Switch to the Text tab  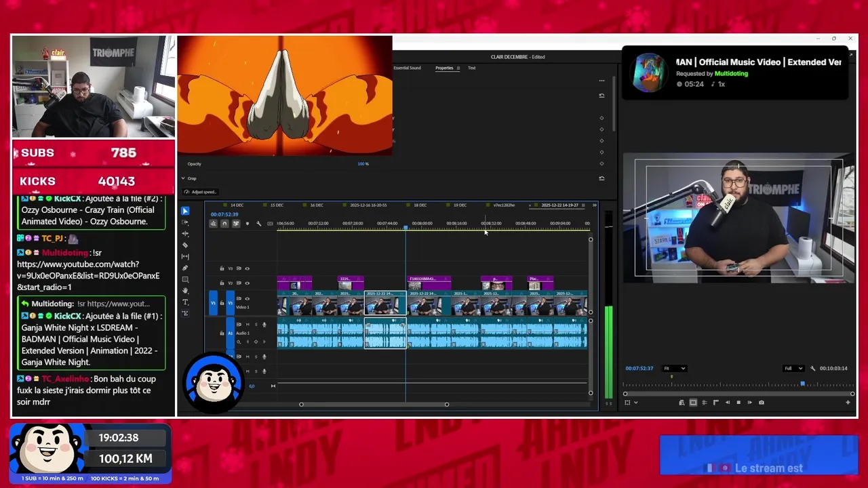(471, 68)
